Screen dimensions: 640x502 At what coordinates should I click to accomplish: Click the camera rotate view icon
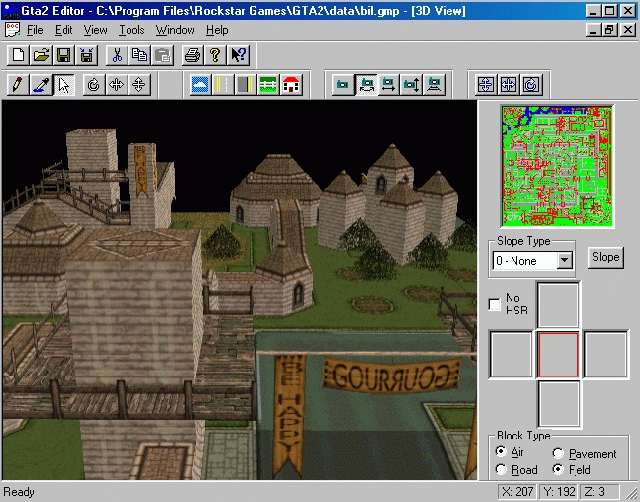click(366, 85)
